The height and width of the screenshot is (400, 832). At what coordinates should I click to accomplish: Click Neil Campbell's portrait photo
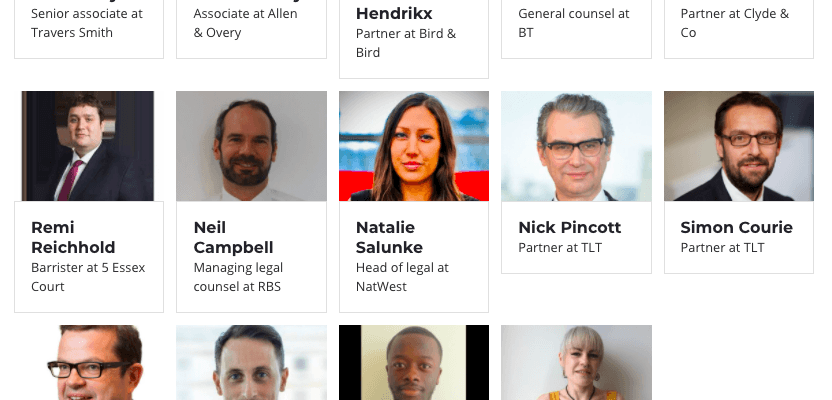coord(252,146)
